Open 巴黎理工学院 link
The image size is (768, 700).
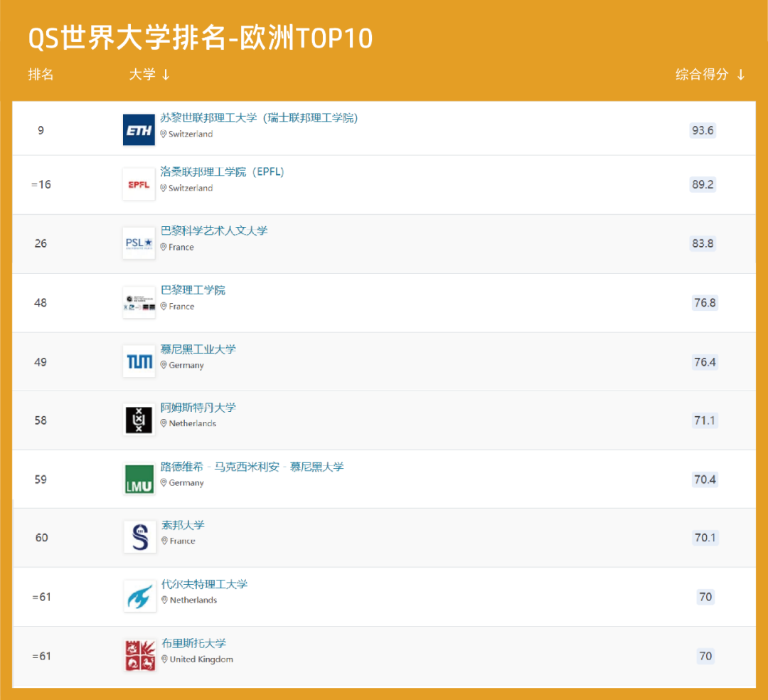click(x=193, y=290)
